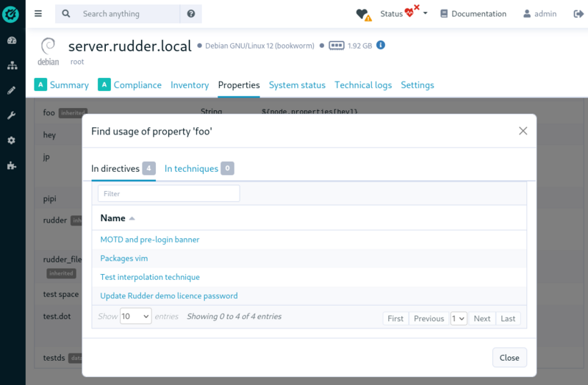The height and width of the screenshot is (385, 588).
Task: Open the admin user menu
Action: (x=539, y=14)
